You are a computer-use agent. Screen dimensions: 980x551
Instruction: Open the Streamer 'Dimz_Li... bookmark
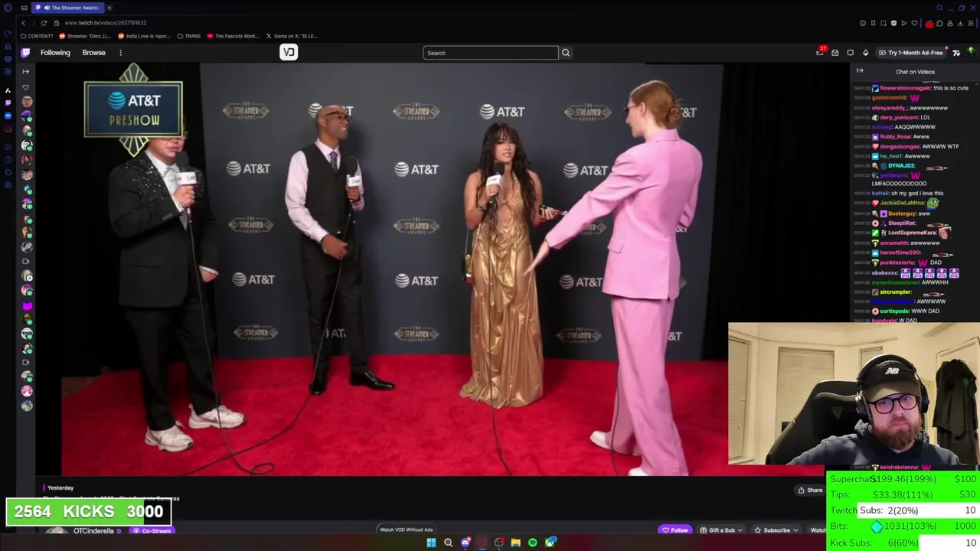85,36
